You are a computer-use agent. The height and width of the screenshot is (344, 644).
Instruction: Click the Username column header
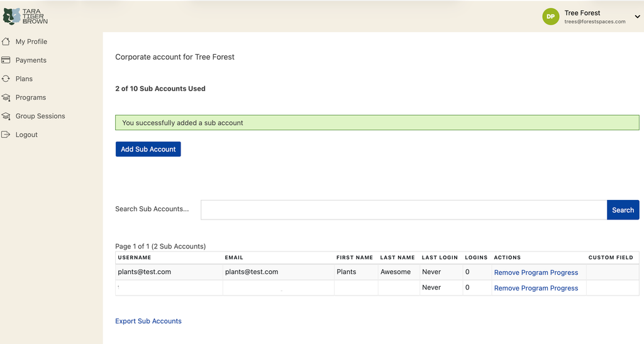135,257
